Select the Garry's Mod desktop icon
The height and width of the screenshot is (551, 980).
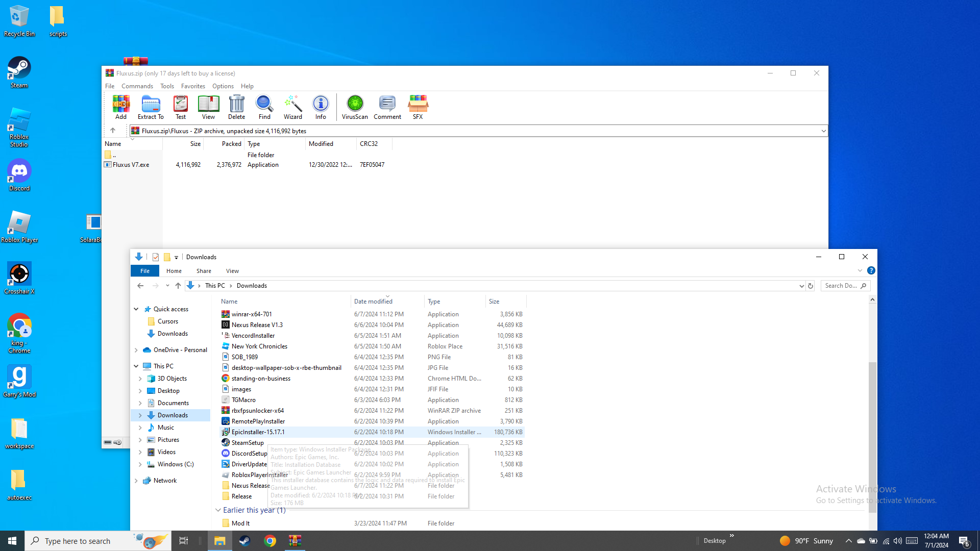pyautogui.click(x=19, y=382)
